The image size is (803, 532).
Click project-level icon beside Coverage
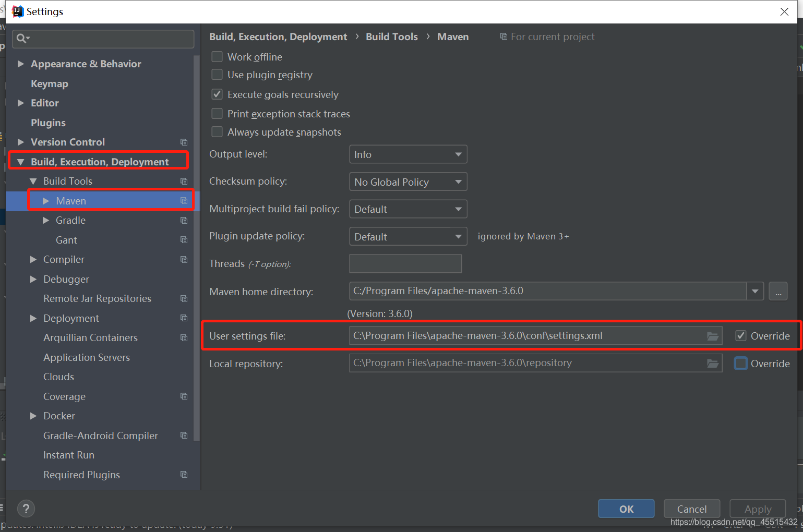[x=184, y=396]
